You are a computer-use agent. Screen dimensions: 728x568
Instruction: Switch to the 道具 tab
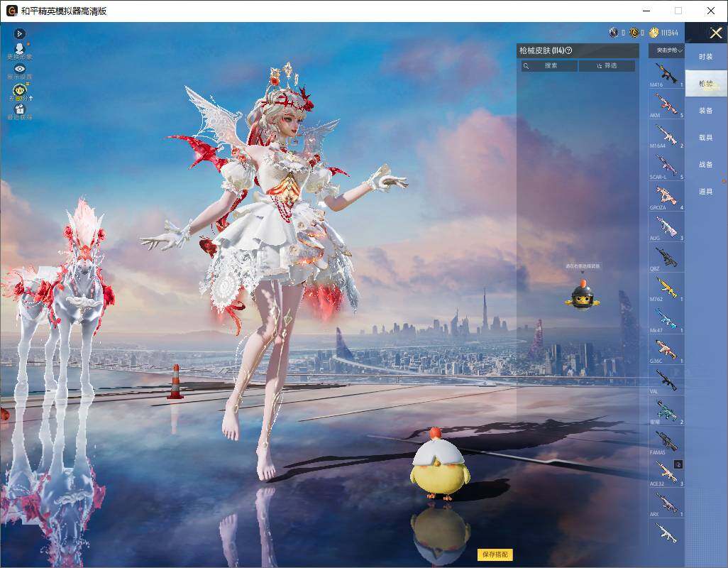(x=706, y=192)
